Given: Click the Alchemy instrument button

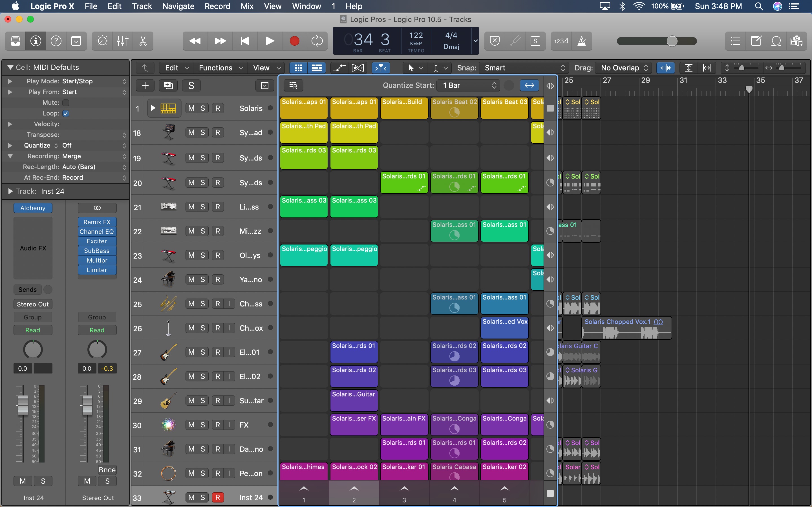Looking at the screenshot, I should pos(32,208).
